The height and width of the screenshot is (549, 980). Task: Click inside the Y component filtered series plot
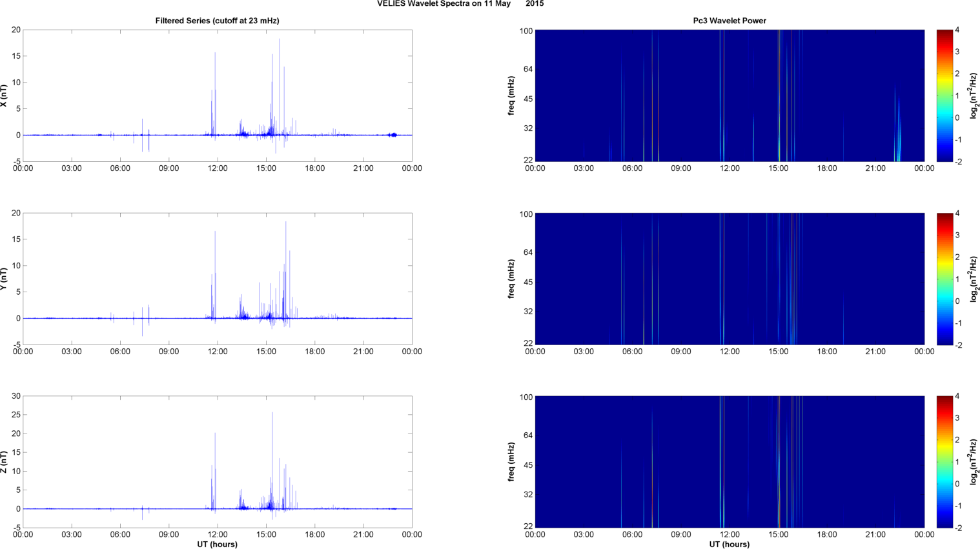click(217, 279)
